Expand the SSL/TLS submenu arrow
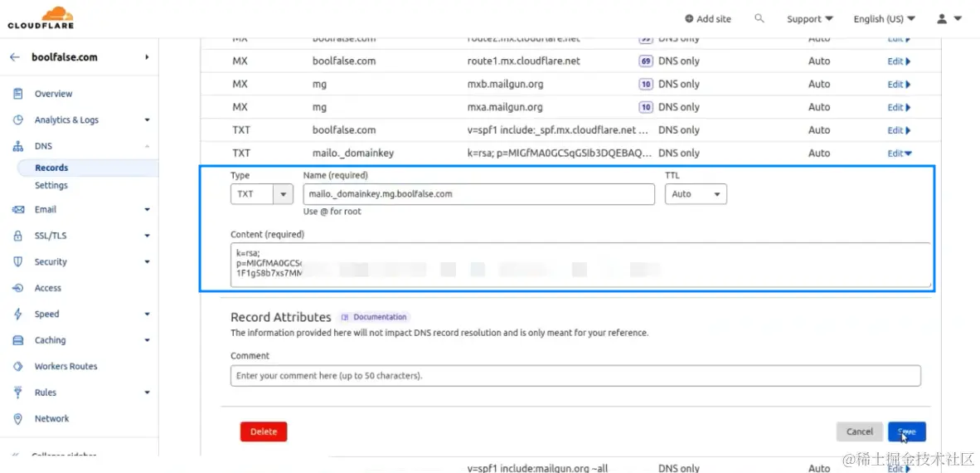The width and height of the screenshot is (980, 473). click(x=147, y=236)
